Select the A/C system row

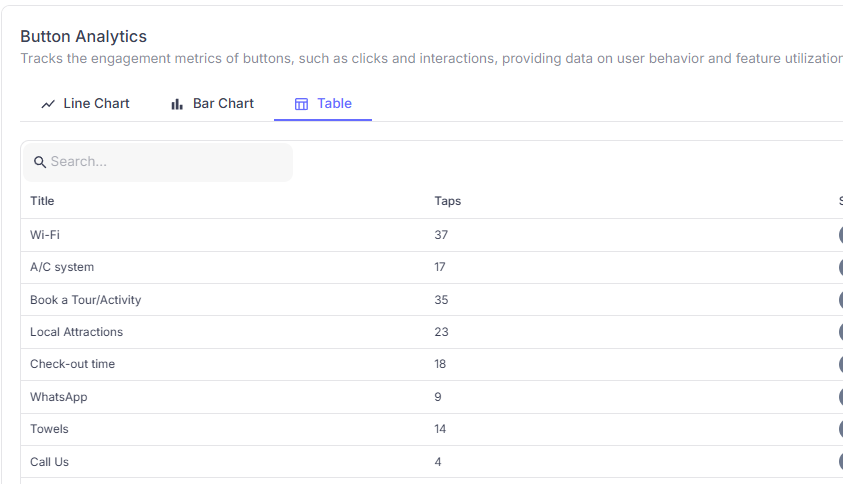62,267
